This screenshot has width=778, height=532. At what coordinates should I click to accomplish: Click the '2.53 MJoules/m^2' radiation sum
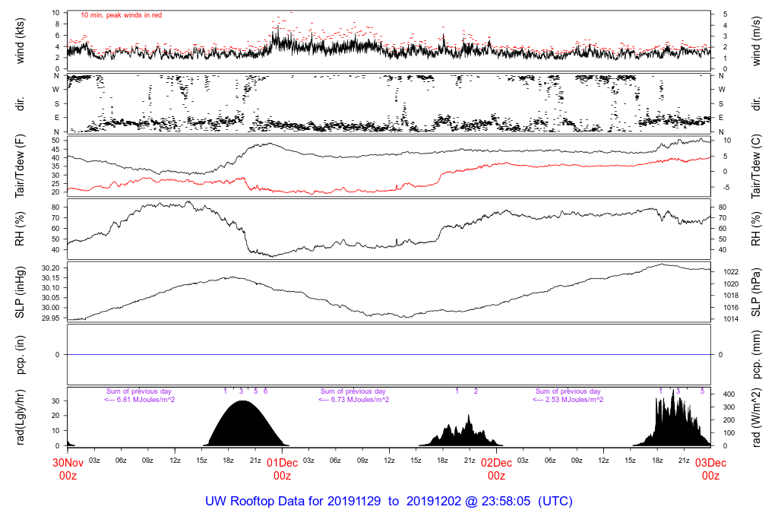tap(574, 400)
